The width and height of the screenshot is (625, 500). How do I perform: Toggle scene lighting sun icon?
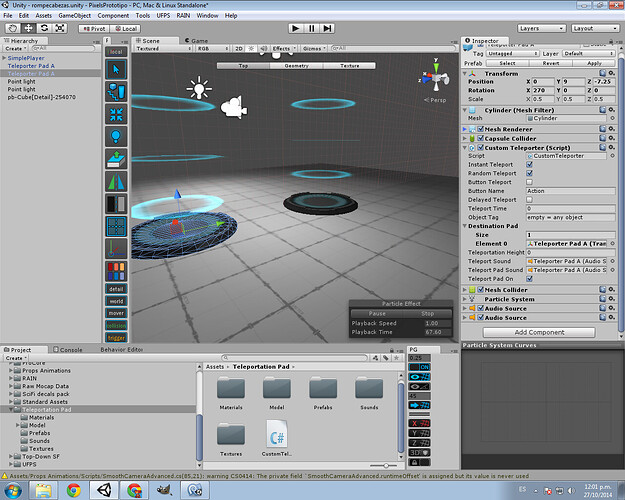(x=251, y=48)
